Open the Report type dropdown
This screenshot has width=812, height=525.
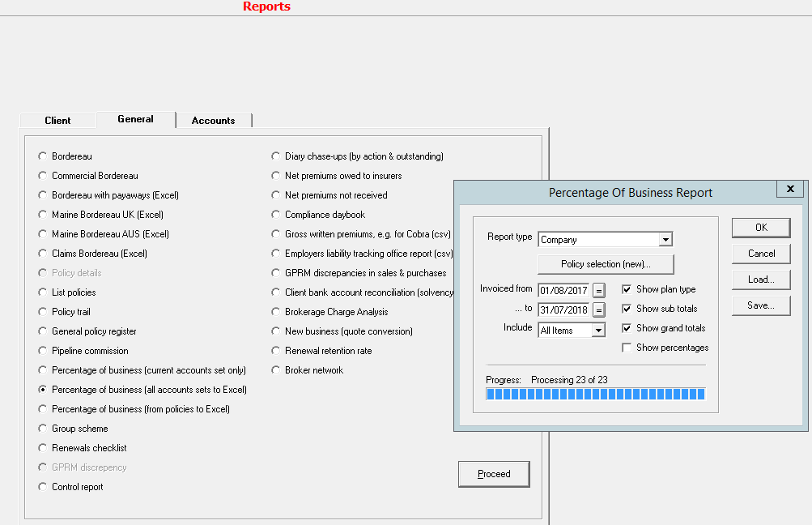pyautogui.click(x=665, y=240)
